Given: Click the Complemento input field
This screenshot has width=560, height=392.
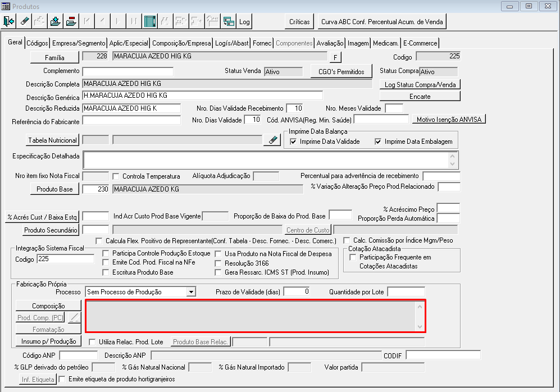Looking at the screenshot, I should tap(128, 71).
